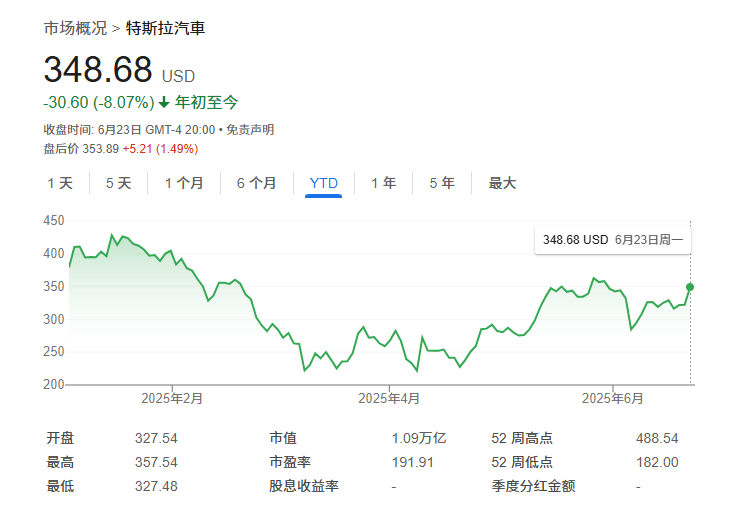Show the 1 年 price history
This screenshot has height=511, width=733.
[383, 183]
